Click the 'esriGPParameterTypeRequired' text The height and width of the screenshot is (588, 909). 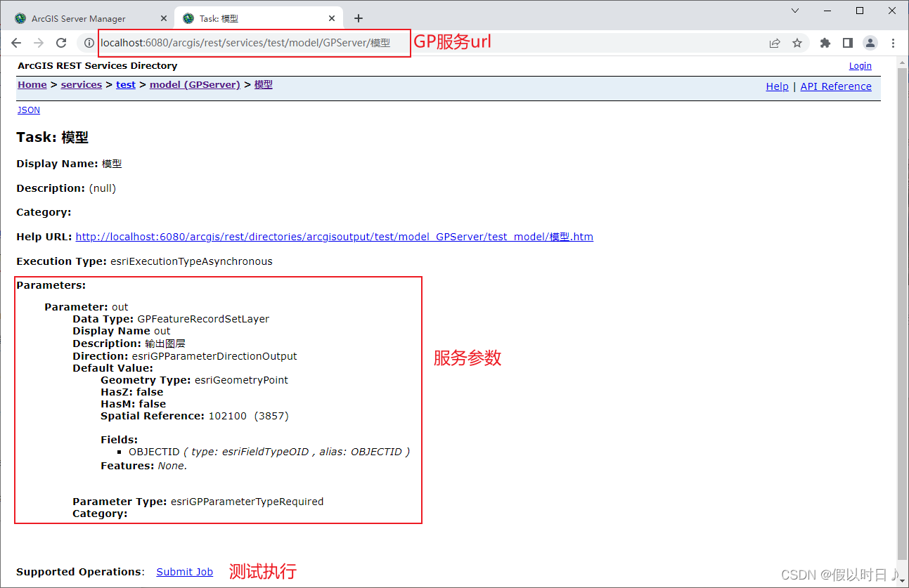tap(247, 502)
